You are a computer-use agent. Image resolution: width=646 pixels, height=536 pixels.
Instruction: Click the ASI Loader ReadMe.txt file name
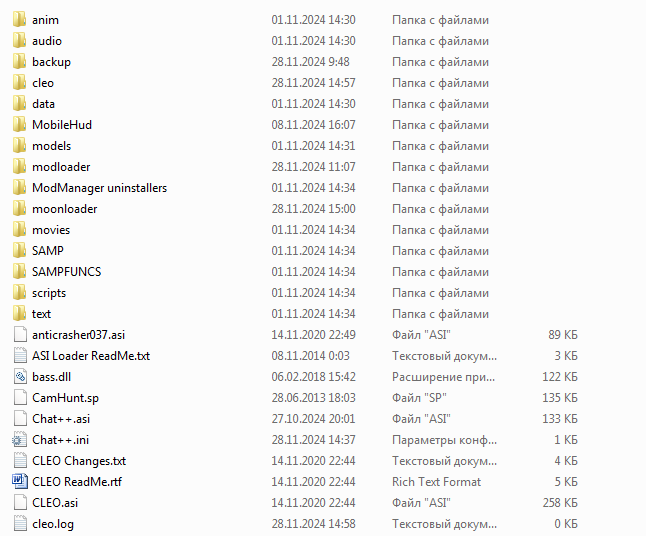coord(90,356)
